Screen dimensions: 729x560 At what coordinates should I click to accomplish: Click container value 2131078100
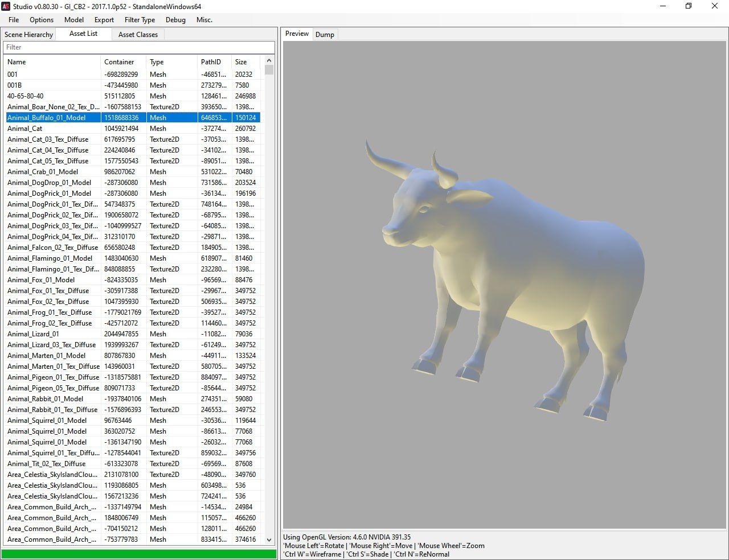[121, 475]
